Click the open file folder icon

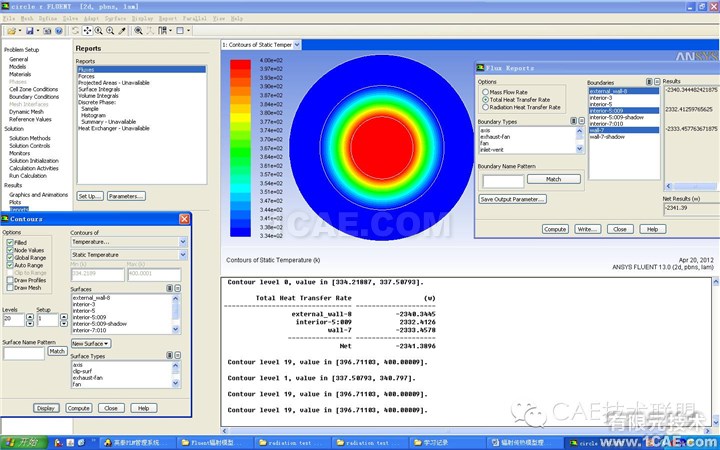coord(10,31)
